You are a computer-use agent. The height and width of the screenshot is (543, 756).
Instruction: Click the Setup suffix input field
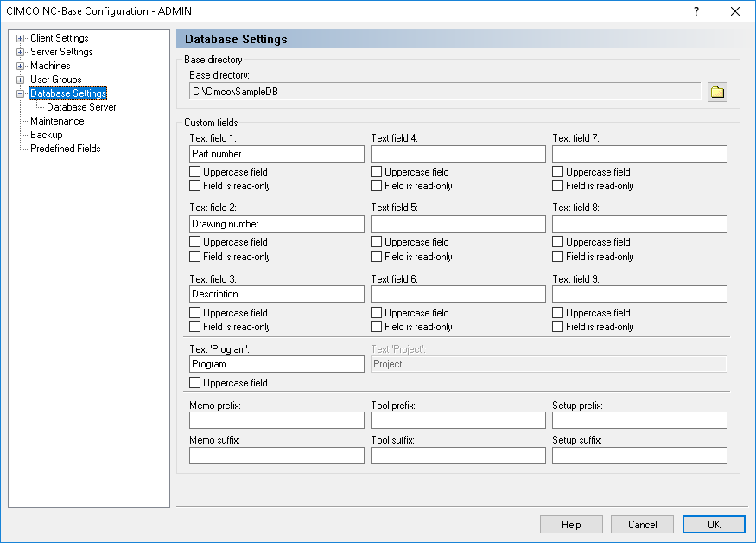[639, 456]
